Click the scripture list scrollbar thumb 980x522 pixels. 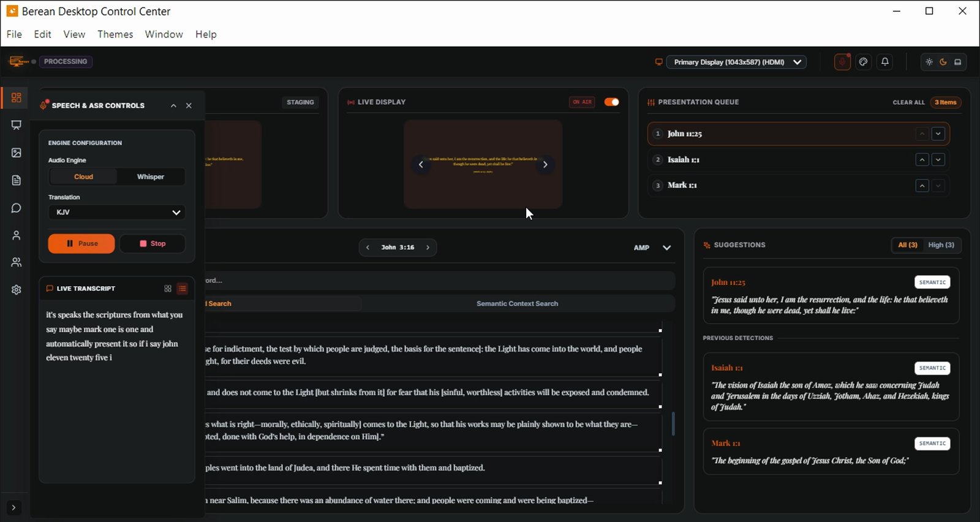coord(673,423)
